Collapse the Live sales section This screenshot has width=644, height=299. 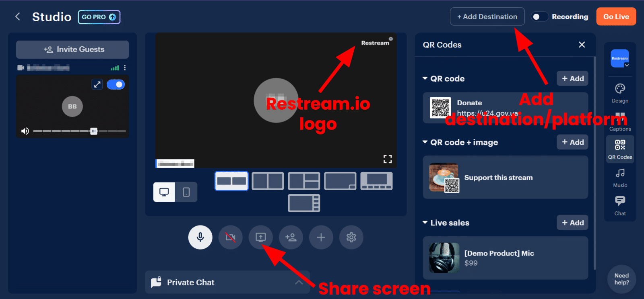click(425, 222)
